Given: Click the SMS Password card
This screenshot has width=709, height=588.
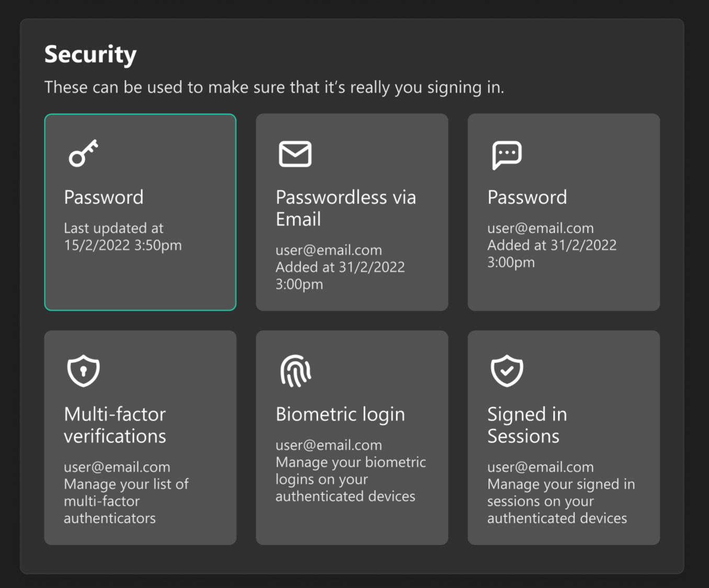Looking at the screenshot, I should tap(563, 212).
